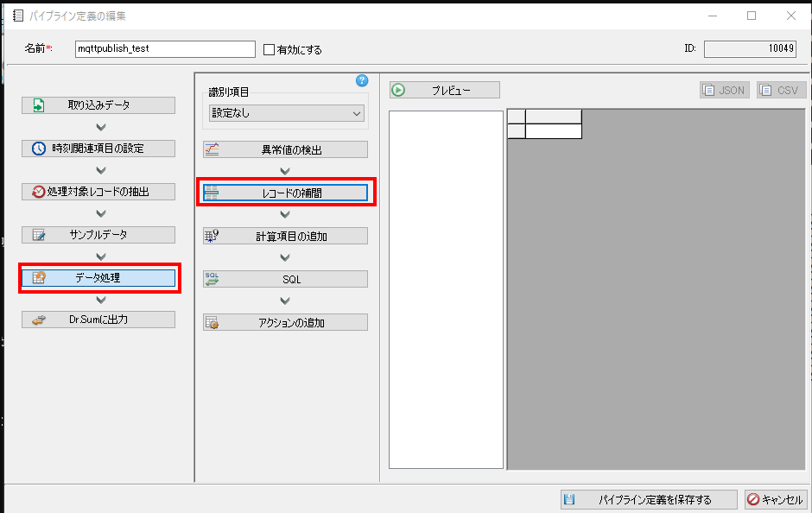The image size is (812, 513).
Task: Select the データ処理 step
Action: (x=98, y=278)
